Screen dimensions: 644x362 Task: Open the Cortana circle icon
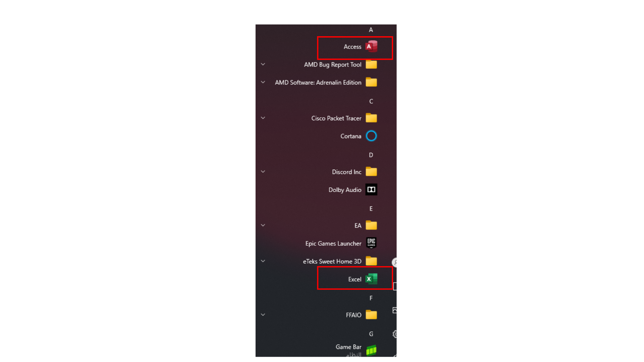coord(371,136)
